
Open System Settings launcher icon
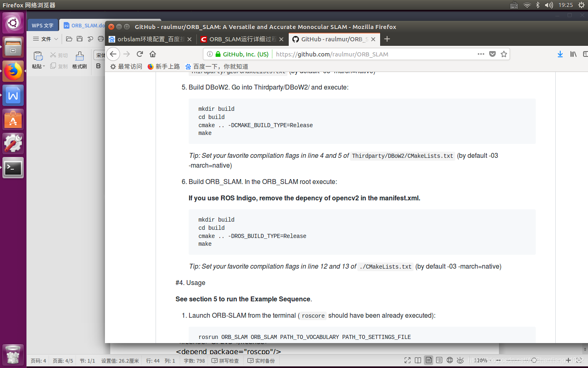pos(13,144)
